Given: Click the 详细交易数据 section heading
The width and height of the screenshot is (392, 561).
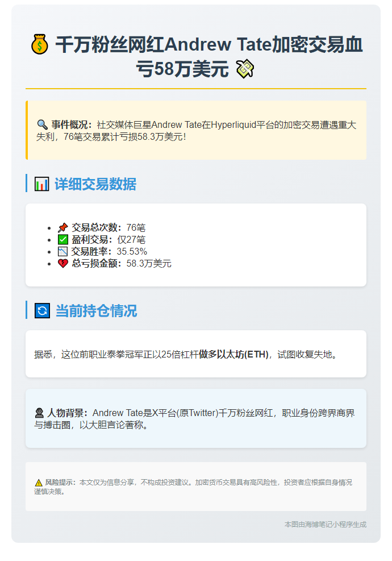Looking at the screenshot, I should coord(95,184).
